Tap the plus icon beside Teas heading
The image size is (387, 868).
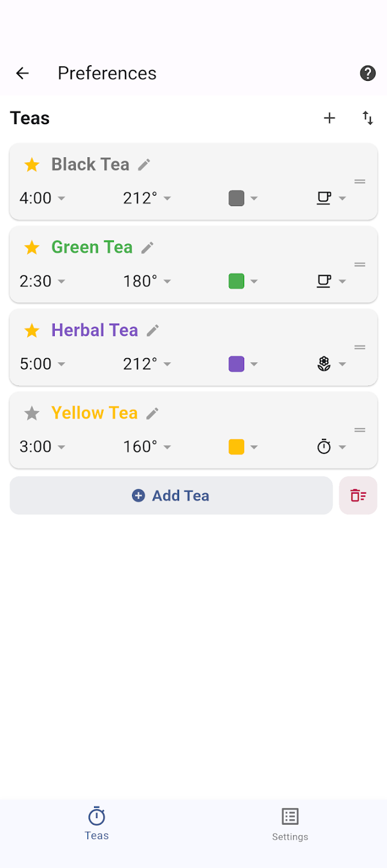pyautogui.click(x=329, y=118)
